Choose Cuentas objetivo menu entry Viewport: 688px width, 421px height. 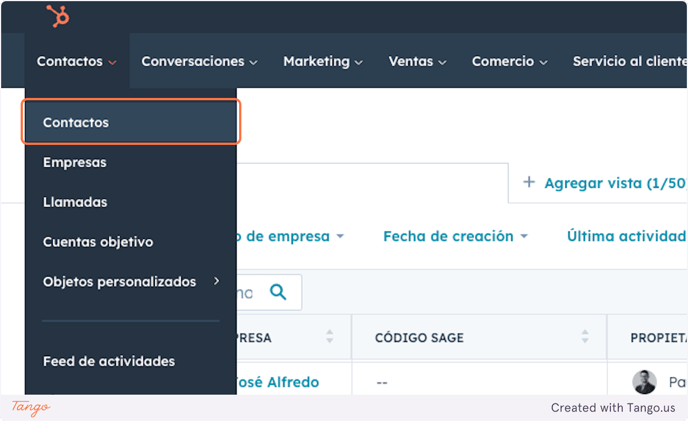(x=131, y=242)
